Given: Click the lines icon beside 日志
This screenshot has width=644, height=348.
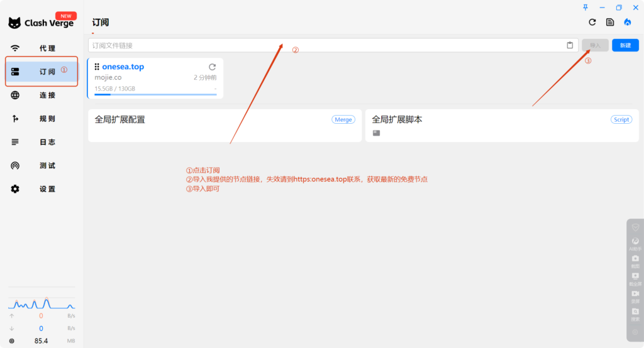Looking at the screenshot, I should click(x=15, y=142).
